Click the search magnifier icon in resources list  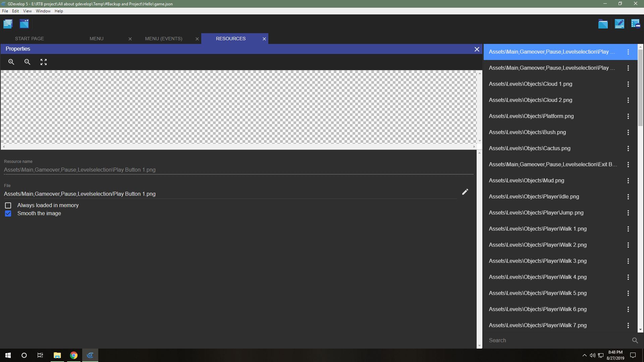635,340
